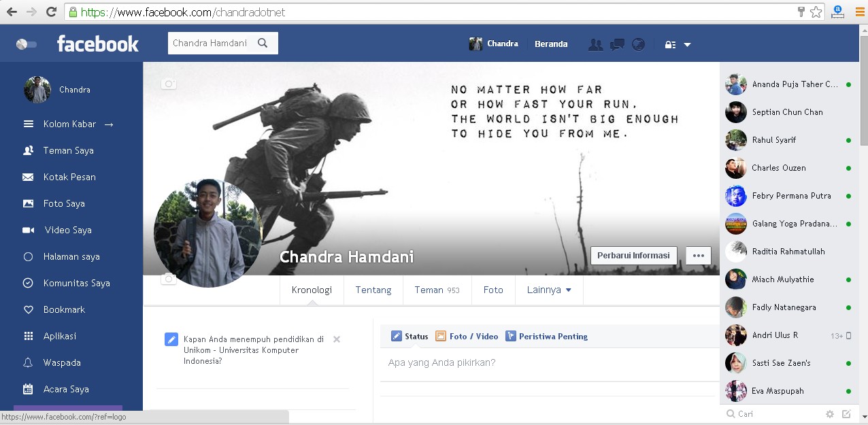This screenshot has width=868, height=425.
Task: Switch to the Tentang tab
Action: click(373, 290)
